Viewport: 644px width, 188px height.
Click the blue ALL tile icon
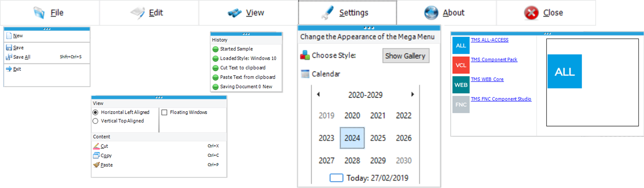pos(461,46)
